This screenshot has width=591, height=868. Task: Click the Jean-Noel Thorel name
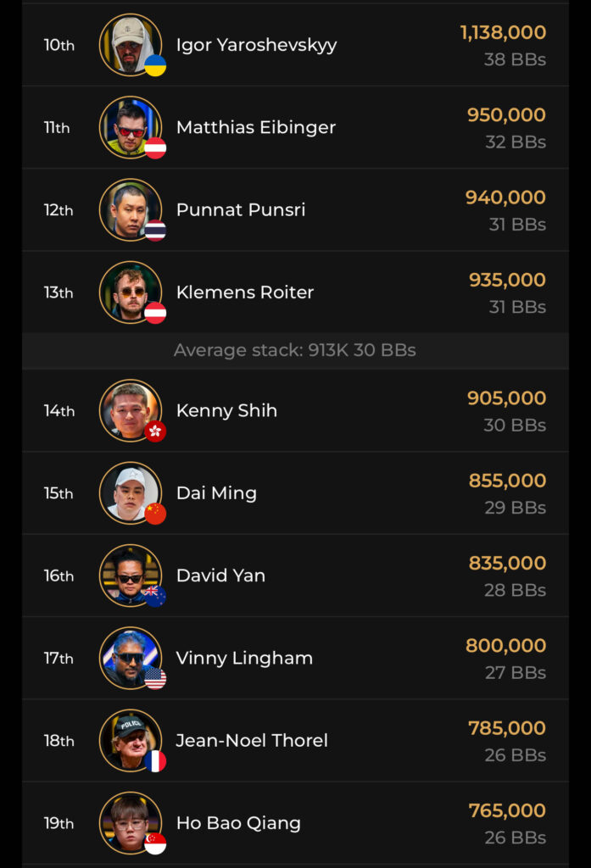coord(252,740)
